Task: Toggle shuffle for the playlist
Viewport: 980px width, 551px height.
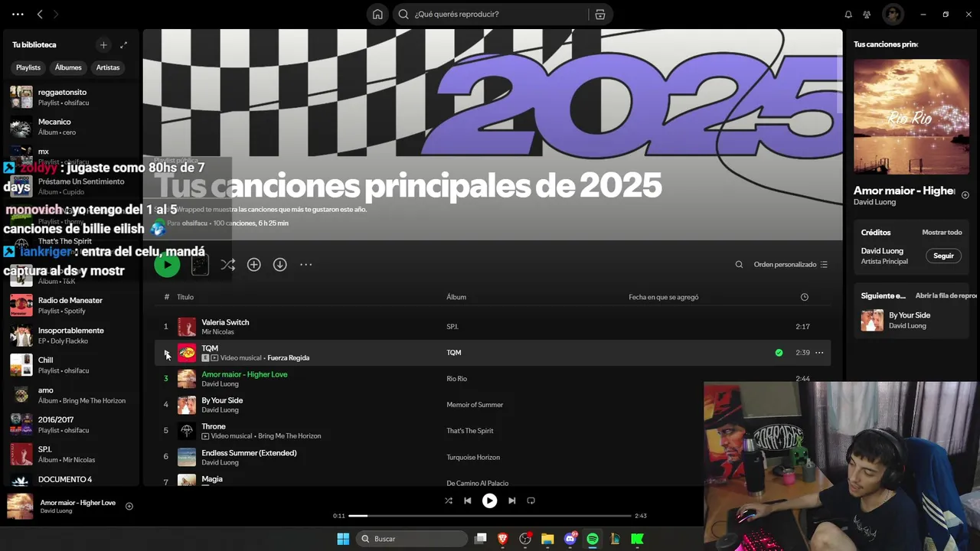Action: (227, 264)
